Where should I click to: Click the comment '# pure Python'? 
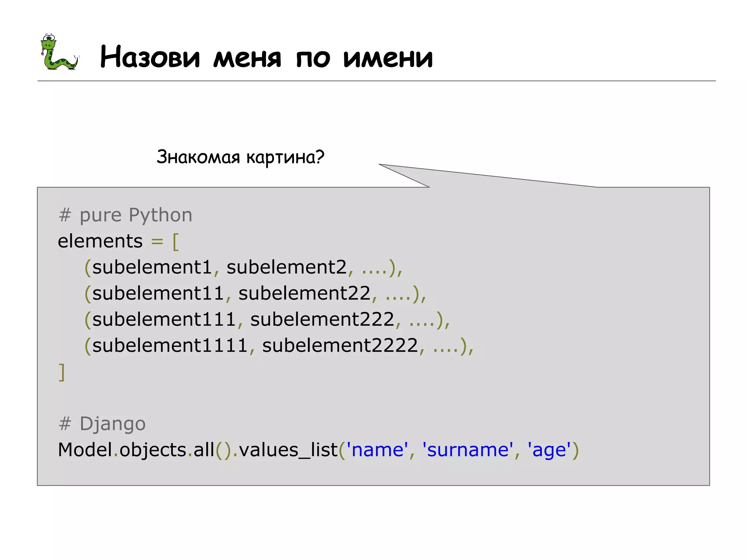125,215
